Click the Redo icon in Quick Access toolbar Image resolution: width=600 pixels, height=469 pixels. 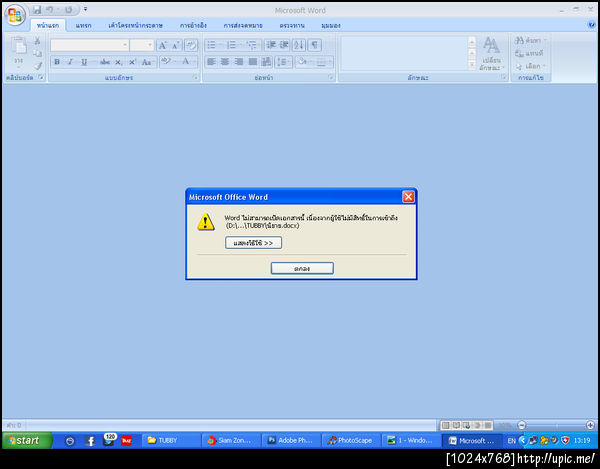coord(68,10)
